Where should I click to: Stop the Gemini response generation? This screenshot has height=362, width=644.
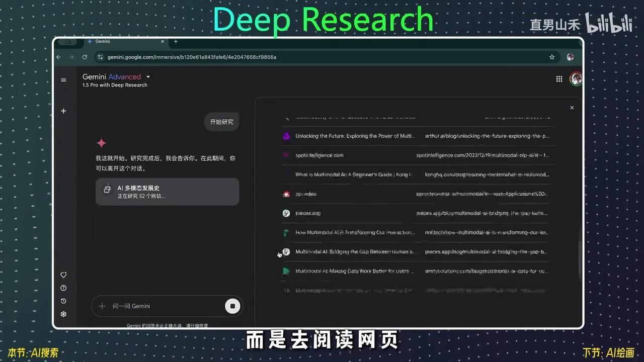tap(232, 306)
